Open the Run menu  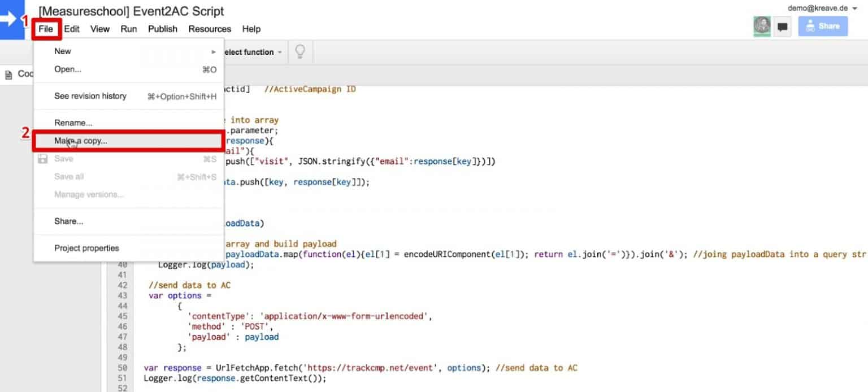tap(129, 29)
